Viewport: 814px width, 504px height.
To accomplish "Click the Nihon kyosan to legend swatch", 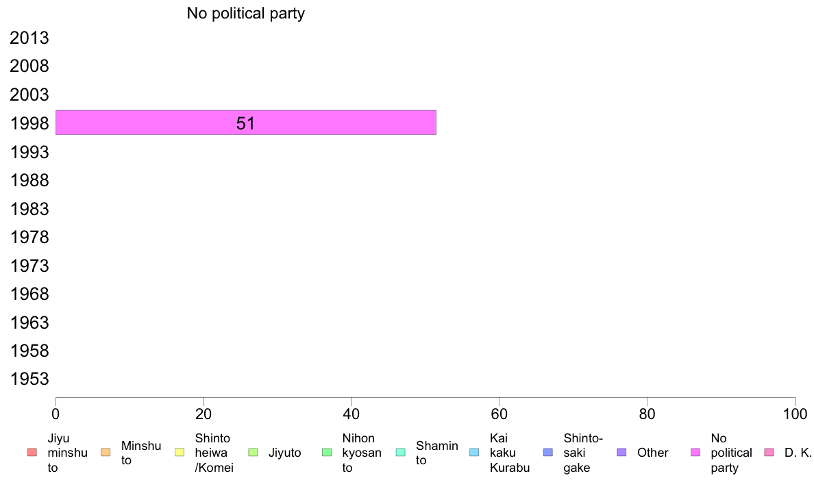I will (327, 452).
